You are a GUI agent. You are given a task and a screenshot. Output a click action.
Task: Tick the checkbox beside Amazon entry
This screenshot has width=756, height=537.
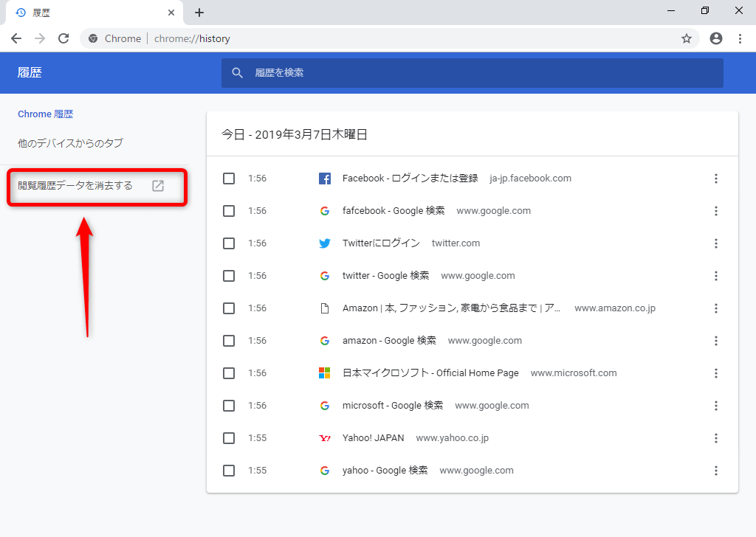[229, 308]
